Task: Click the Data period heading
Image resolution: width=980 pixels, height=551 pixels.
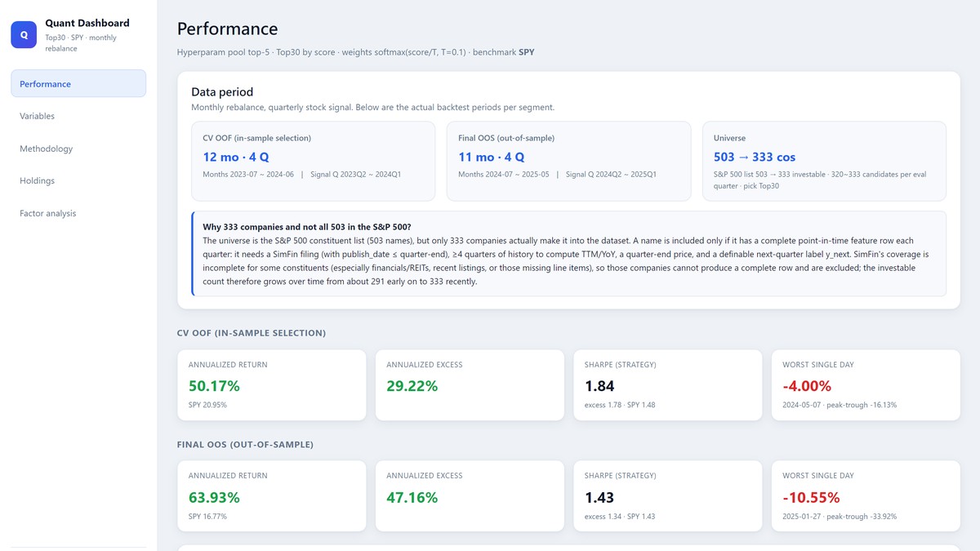Action: click(x=222, y=92)
